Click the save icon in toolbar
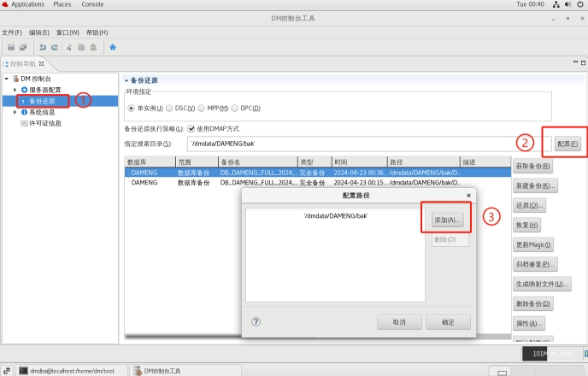 tap(11, 47)
